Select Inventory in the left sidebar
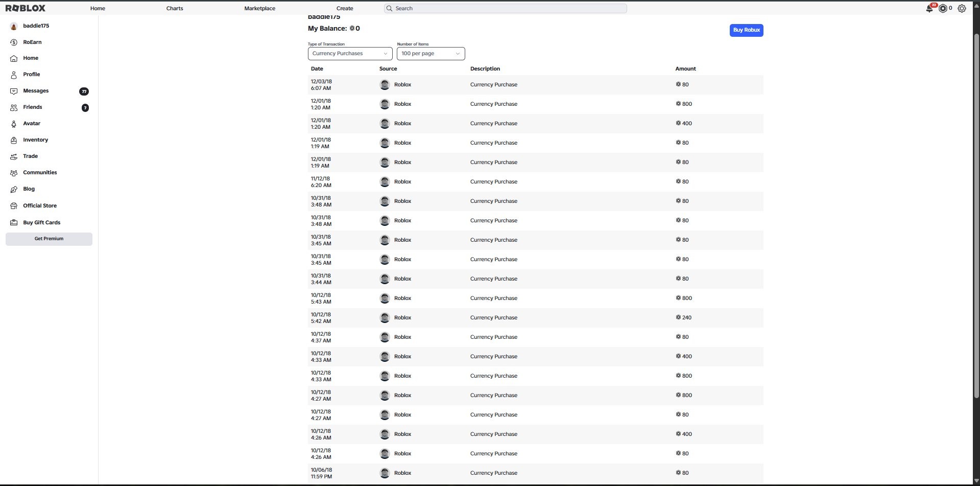980x486 pixels. (35, 140)
